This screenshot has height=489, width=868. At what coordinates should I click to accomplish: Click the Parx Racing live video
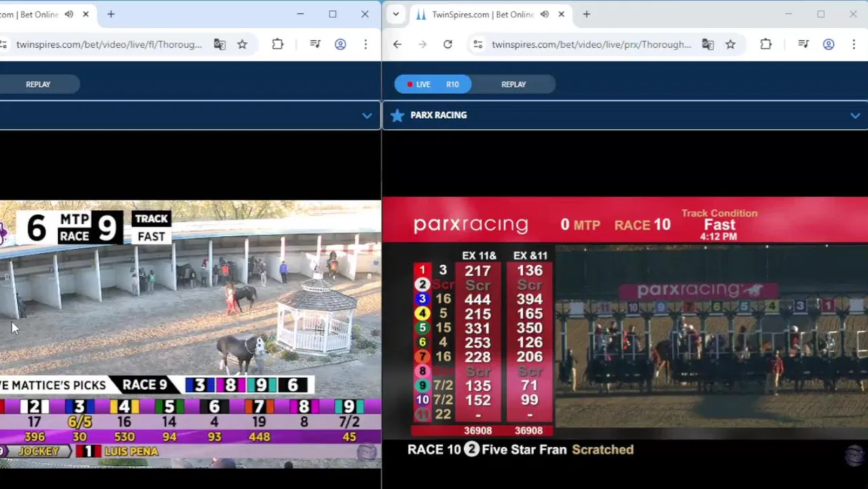[625, 331]
